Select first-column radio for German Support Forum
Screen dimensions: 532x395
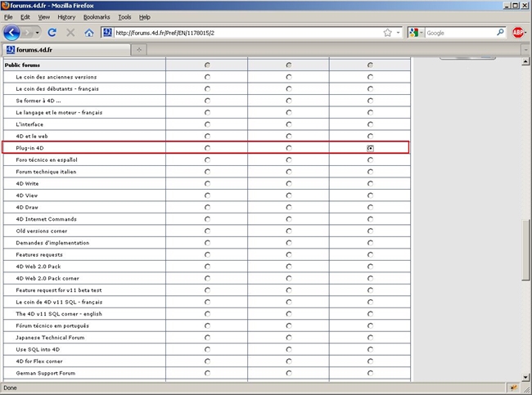pyautogui.click(x=207, y=373)
